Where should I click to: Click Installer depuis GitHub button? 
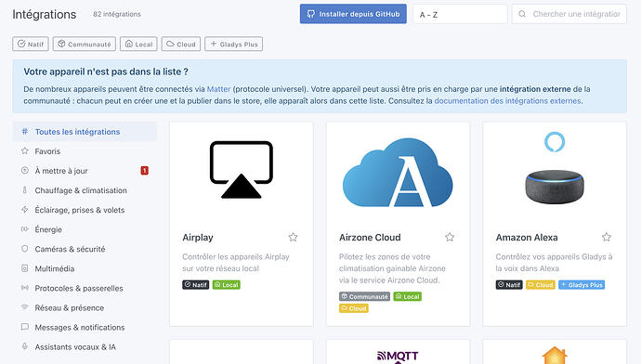pyautogui.click(x=353, y=14)
